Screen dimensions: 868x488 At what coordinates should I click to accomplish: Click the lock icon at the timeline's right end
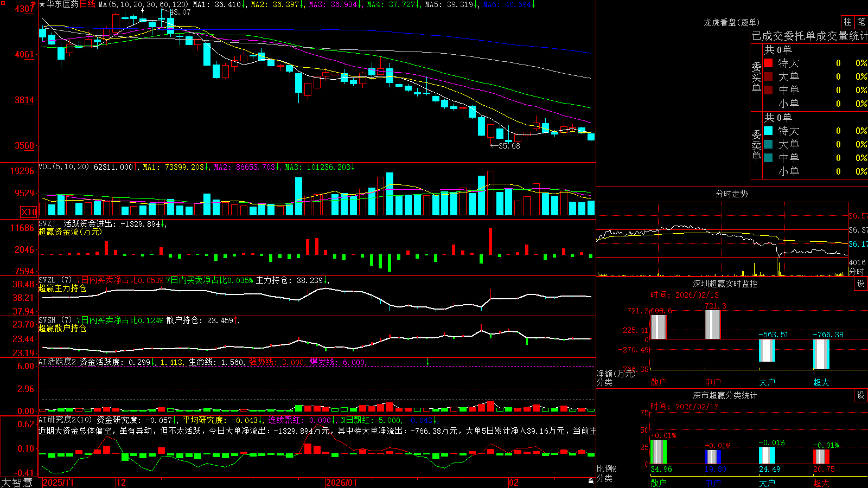591,481
